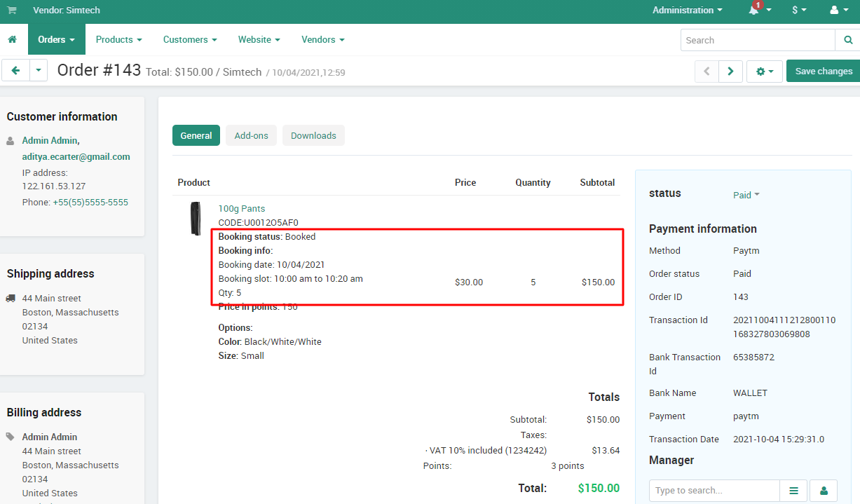The height and width of the screenshot is (504, 860).
Task: Click the Booking slot text
Action: click(291, 278)
